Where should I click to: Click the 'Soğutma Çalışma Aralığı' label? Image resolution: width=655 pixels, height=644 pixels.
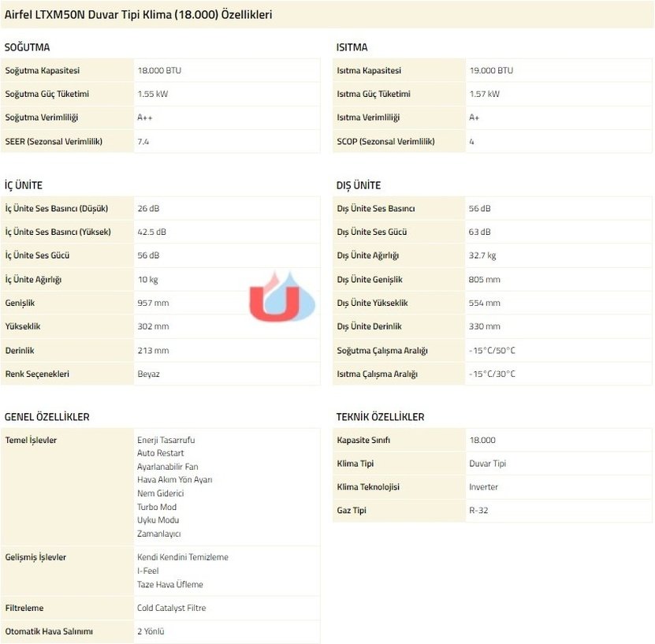[x=382, y=351]
